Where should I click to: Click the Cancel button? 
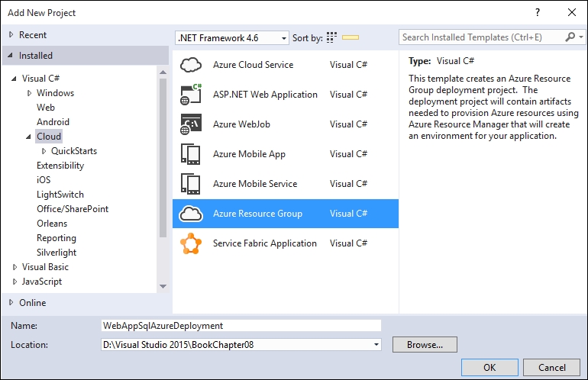click(x=551, y=367)
